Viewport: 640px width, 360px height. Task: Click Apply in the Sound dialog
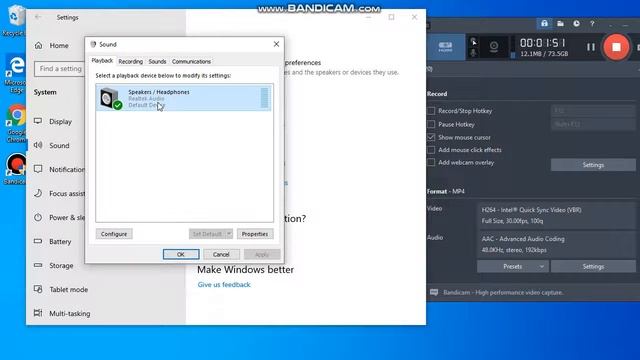click(x=262, y=254)
